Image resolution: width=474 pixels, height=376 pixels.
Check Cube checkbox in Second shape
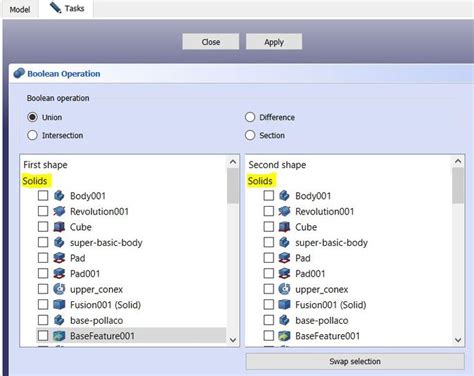(x=269, y=227)
